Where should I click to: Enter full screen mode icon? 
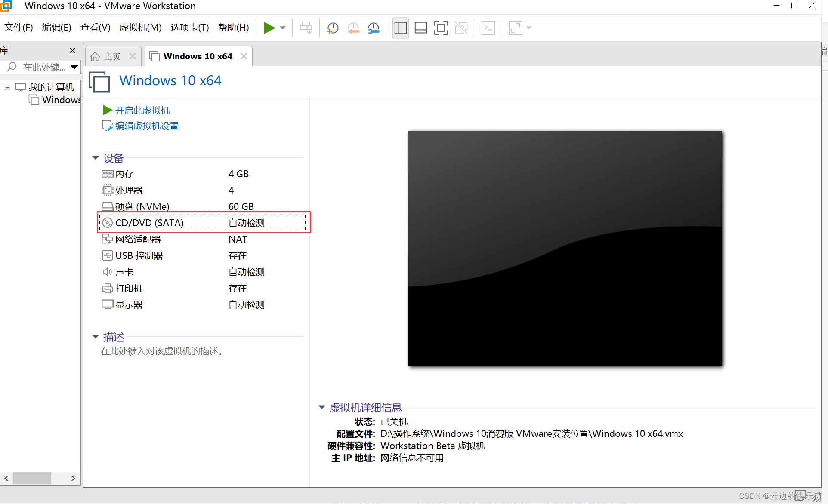pyautogui.click(x=441, y=28)
